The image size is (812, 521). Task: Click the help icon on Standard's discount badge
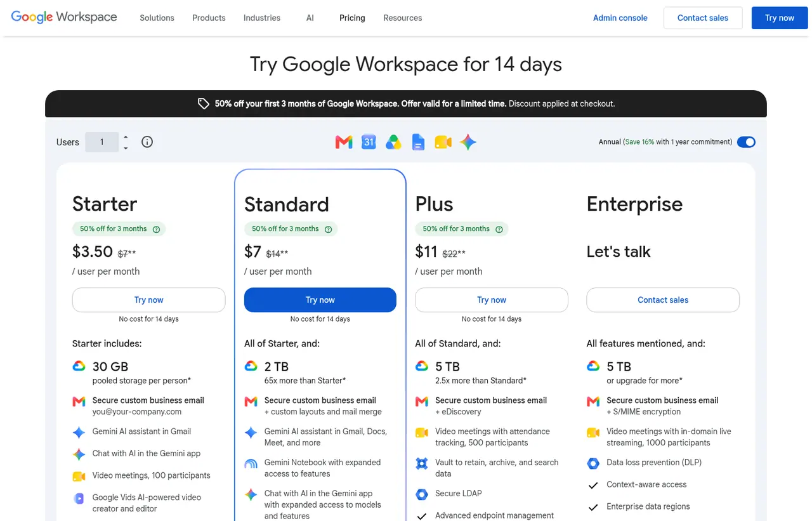pos(328,229)
